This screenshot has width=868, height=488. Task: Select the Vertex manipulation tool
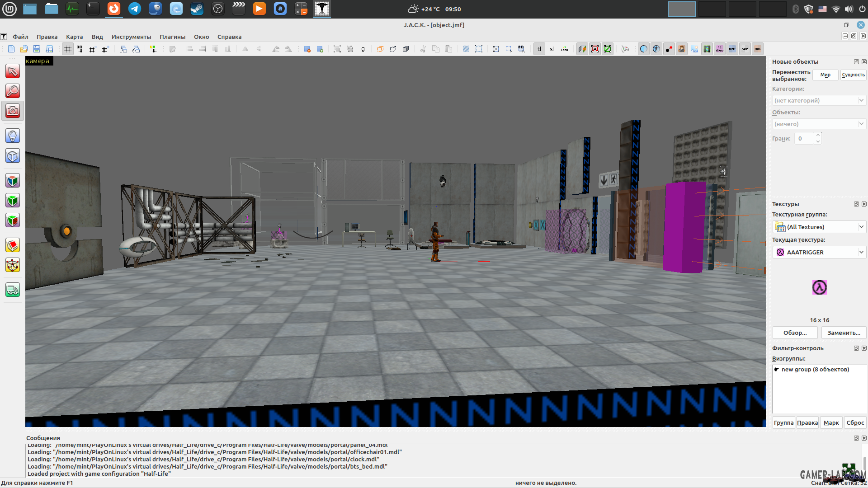13,265
